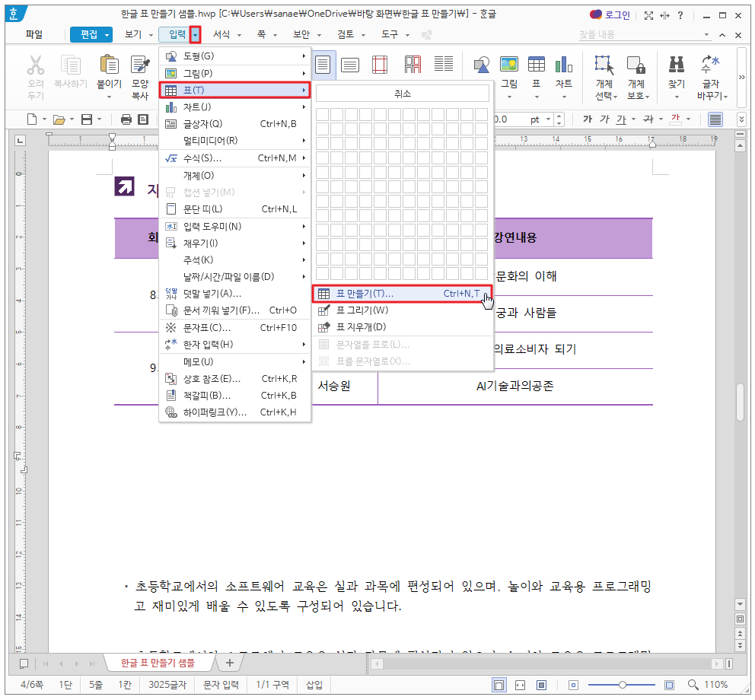Click the New Document icon

tap(32, 119)
